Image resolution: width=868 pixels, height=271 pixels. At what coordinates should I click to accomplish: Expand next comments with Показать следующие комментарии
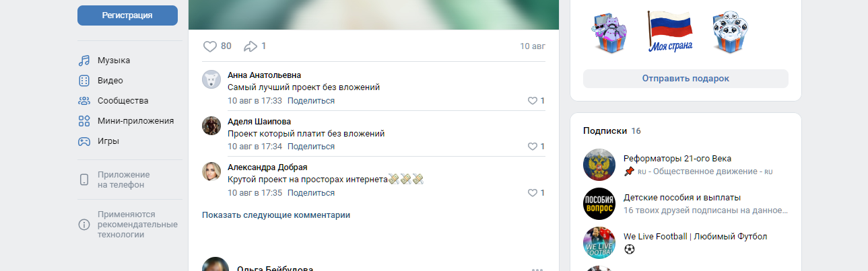(x=276, y=215)
